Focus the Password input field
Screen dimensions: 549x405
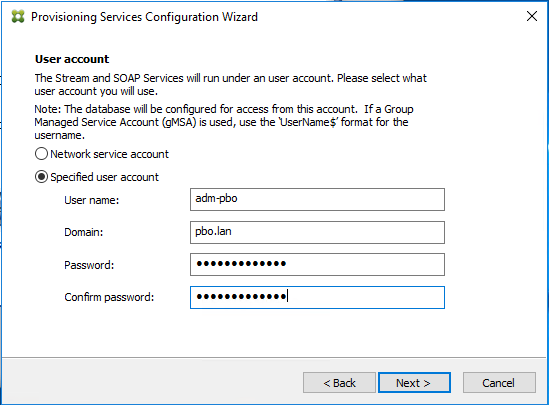317,265
